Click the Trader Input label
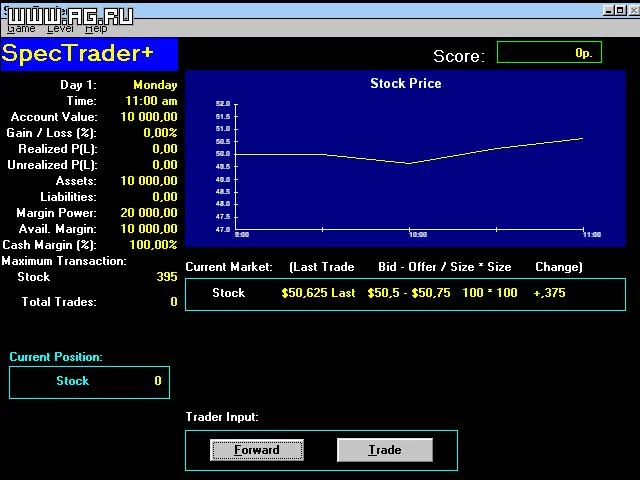640x480 pixels. [x=222, y=417]
